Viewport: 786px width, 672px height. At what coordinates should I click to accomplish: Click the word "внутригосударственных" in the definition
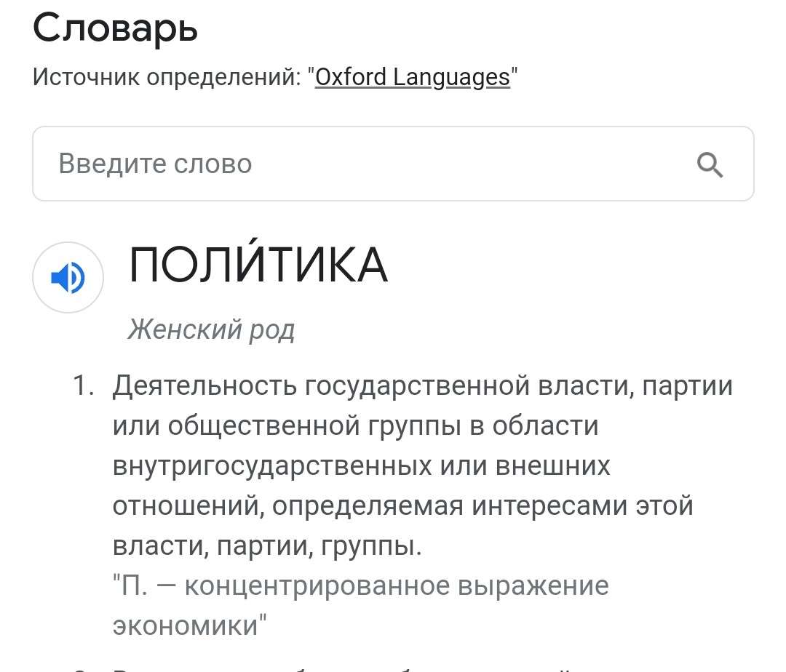click(273, 465)
